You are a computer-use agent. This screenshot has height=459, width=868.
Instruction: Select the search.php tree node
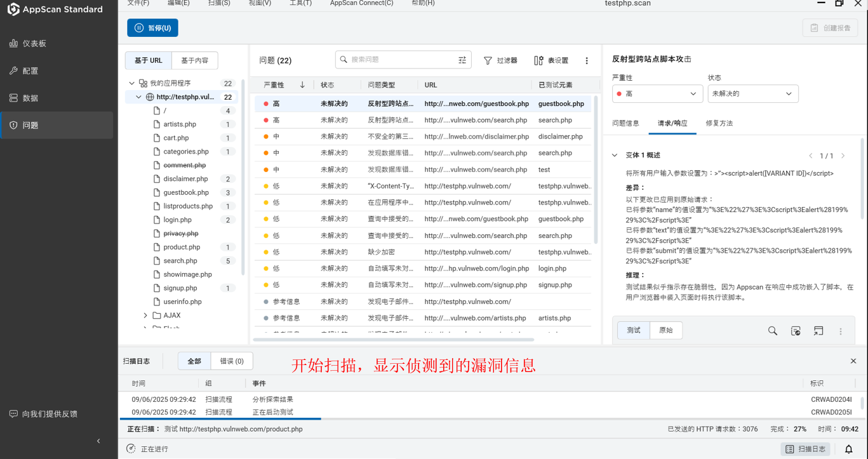180,261
